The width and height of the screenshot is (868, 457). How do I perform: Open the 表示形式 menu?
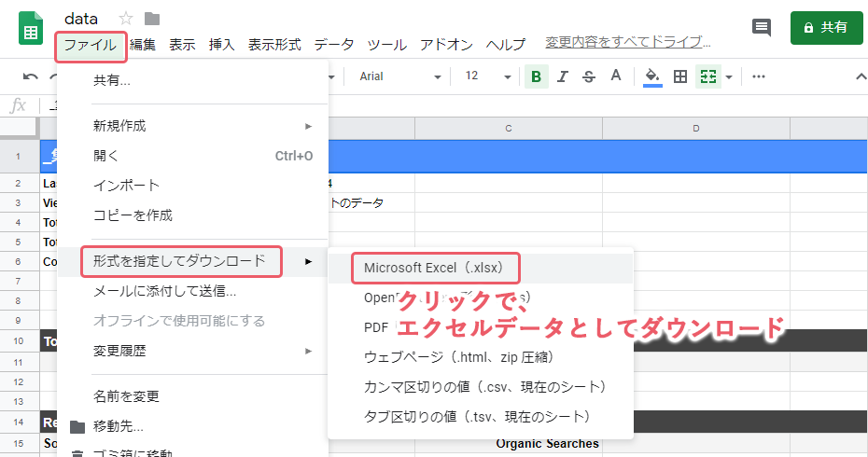274,45
